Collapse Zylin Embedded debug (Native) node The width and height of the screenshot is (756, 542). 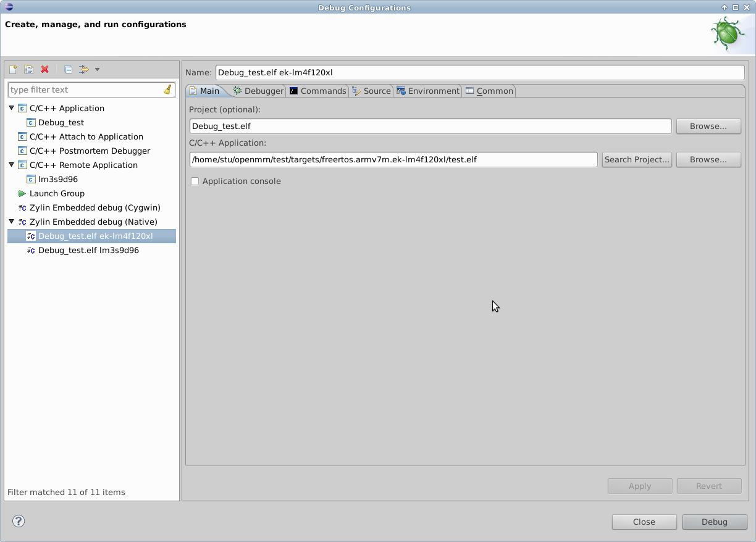[12, 222]
